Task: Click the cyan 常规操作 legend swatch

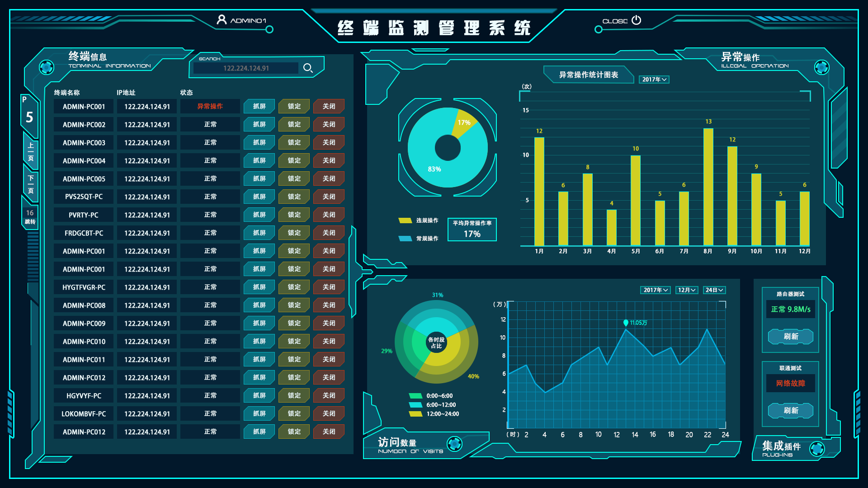Action: (x=405, y=239)
